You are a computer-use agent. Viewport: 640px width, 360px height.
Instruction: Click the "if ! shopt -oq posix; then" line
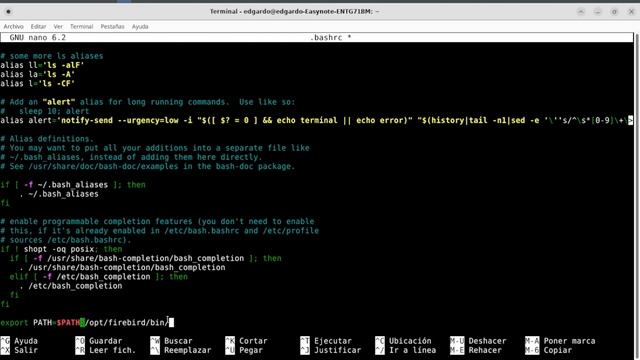click(x=61, y=249)
